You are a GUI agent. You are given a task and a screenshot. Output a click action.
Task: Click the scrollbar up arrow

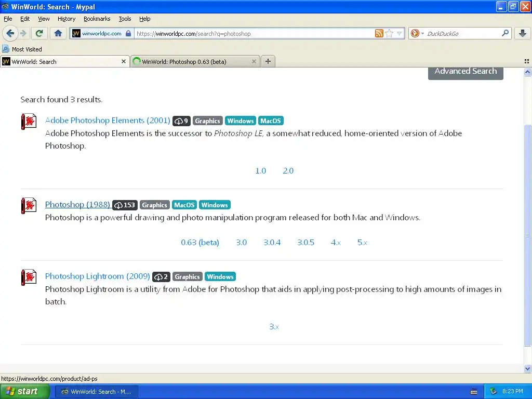pos(527,72)
